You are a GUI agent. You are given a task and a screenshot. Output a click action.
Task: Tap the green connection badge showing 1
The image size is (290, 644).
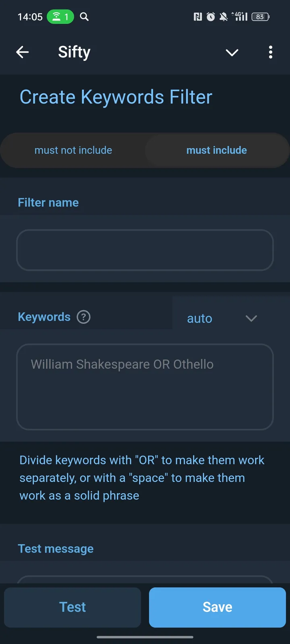tap(60, 17)
